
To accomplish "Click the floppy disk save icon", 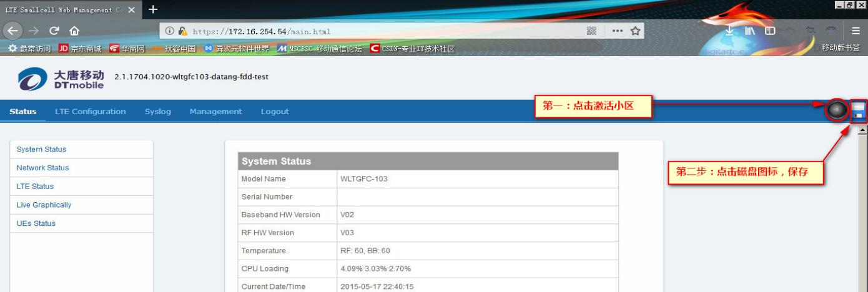I will [858, 110].
